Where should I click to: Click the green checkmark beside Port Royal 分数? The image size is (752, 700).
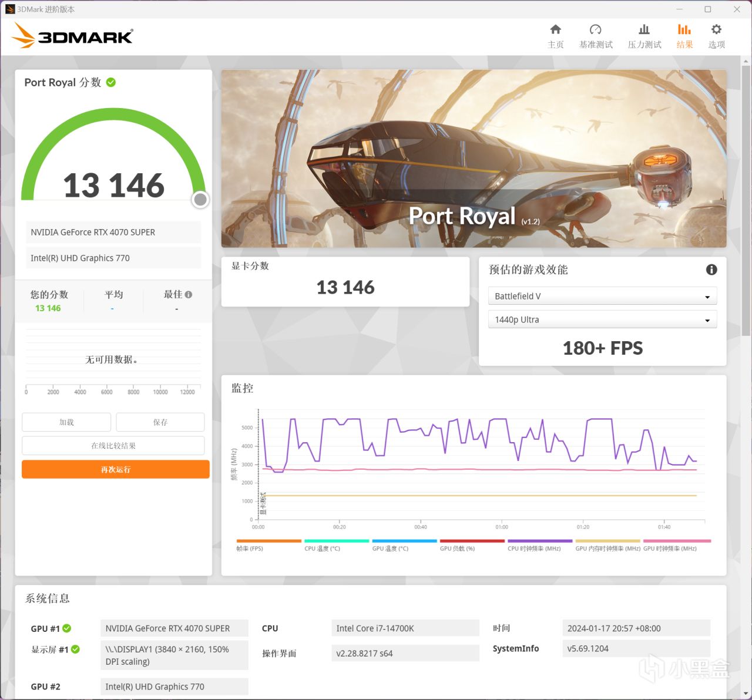click(111, 82)
